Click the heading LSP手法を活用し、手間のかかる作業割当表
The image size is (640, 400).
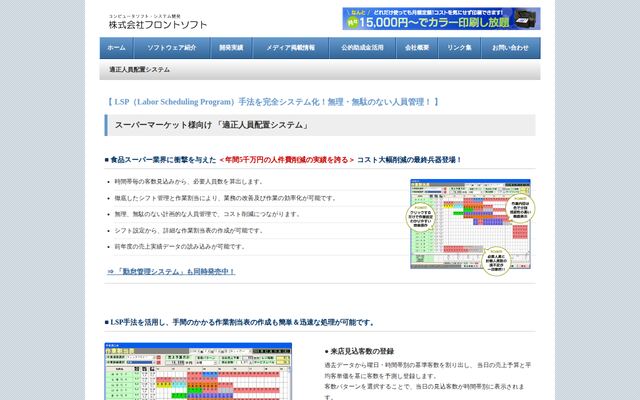tap(240, 322)
